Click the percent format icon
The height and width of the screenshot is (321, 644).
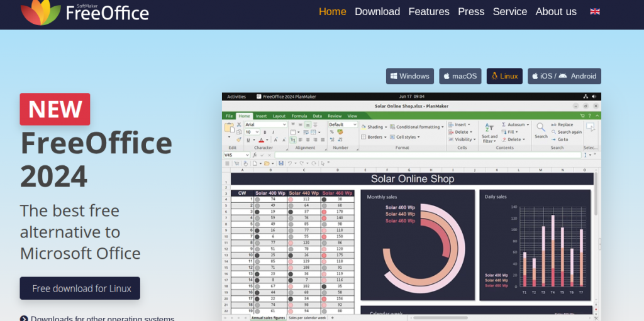[x=332, y=132]
